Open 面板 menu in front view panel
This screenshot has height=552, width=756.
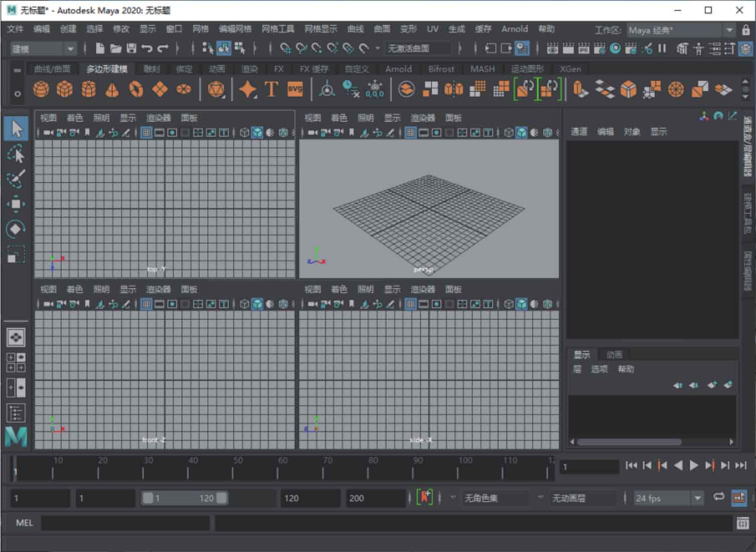(189, 289)
